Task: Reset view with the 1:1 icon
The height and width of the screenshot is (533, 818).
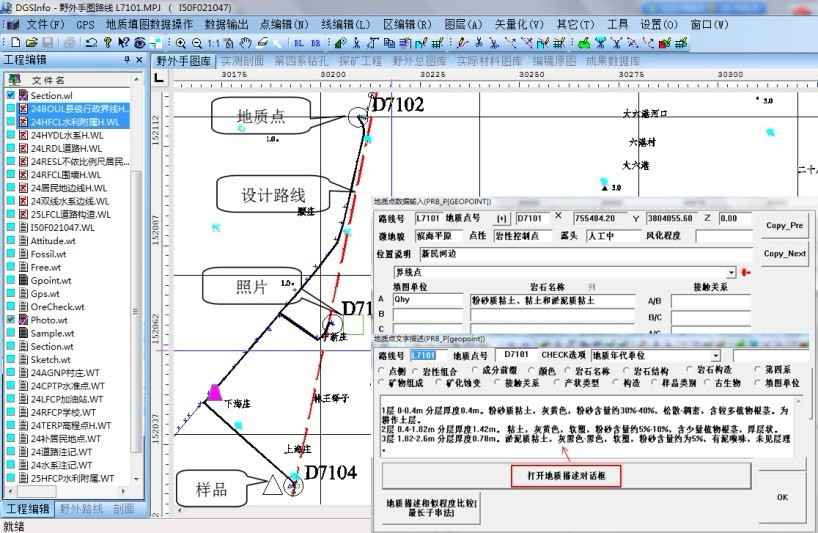Action: point(213,43)
